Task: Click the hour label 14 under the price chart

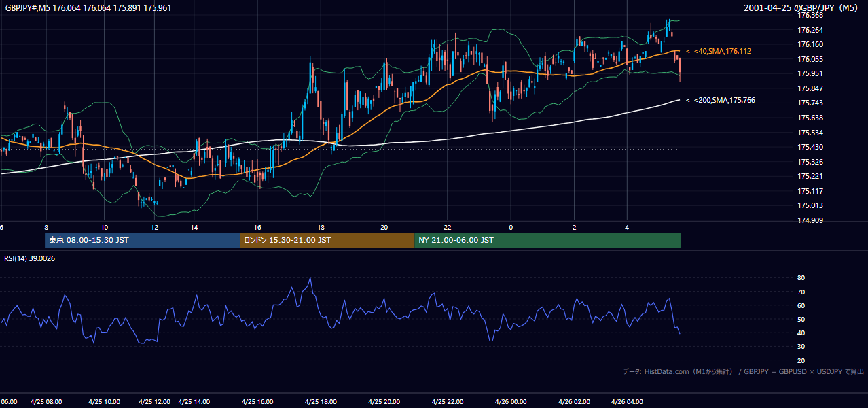Action: (194, 228)
